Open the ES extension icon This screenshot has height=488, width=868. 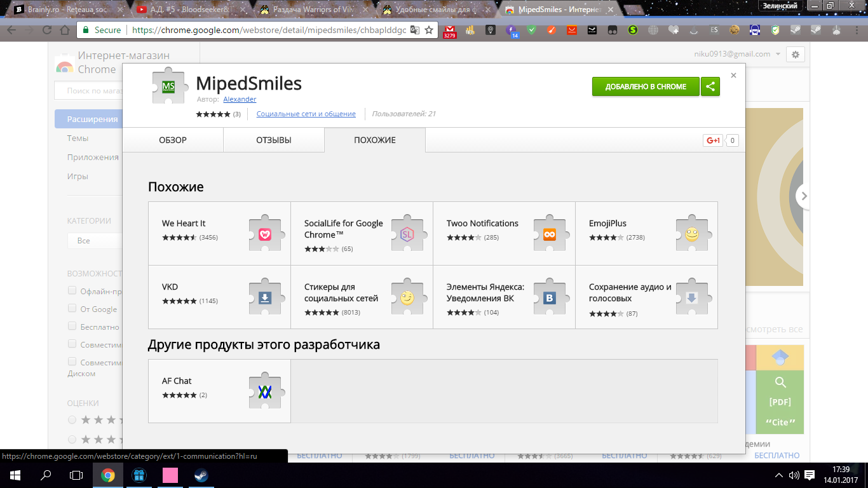714,30
